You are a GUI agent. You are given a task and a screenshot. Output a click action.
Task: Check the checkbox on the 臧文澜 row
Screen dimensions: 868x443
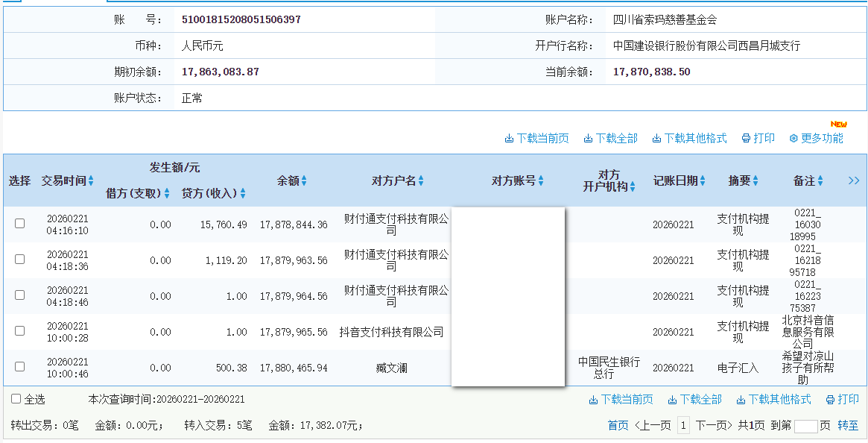pyautogui.click(x=19, y=367)
